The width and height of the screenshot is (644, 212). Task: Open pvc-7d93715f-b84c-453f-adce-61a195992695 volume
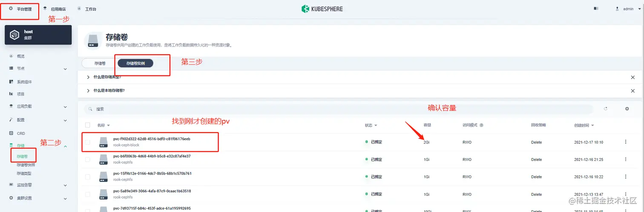tap(152, 208)
